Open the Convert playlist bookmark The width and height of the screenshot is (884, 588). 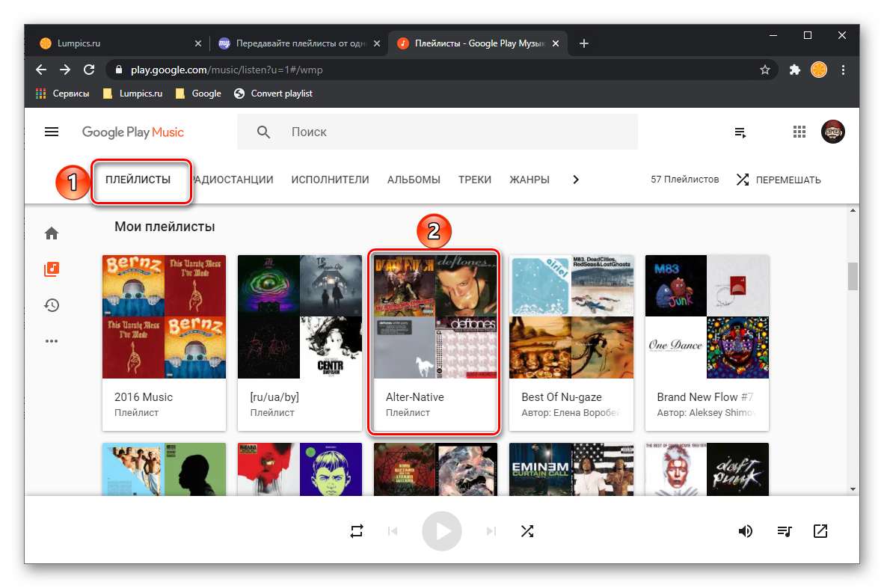coord(274,94)
